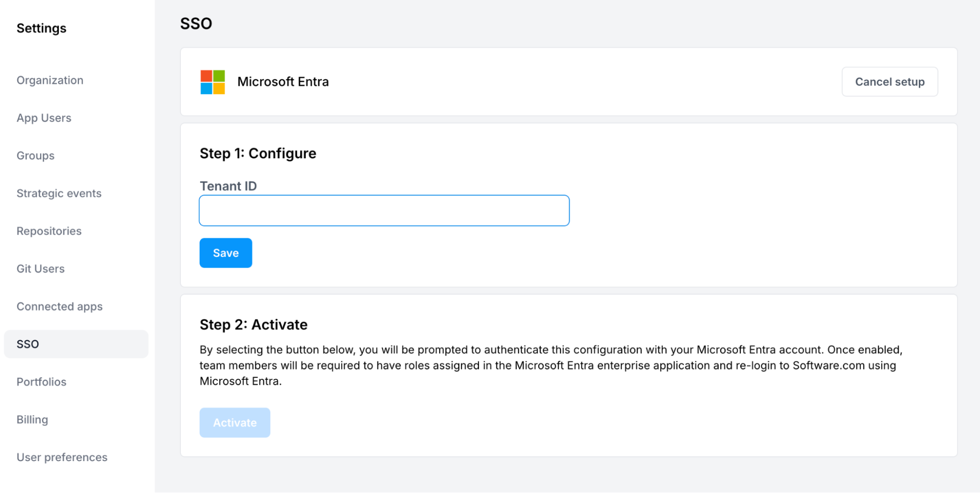The image size is (980, 493).
Task: Click the Settings sidebar heading
Action: click(42, 28)
